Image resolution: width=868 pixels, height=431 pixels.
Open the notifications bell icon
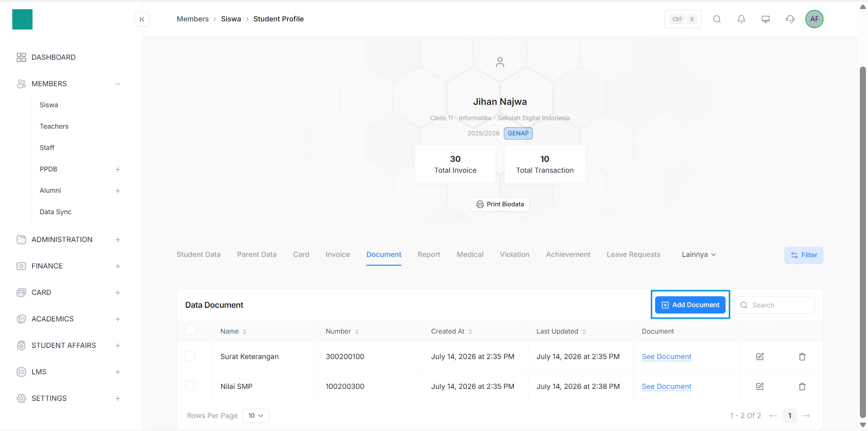(x=741, y=19)
